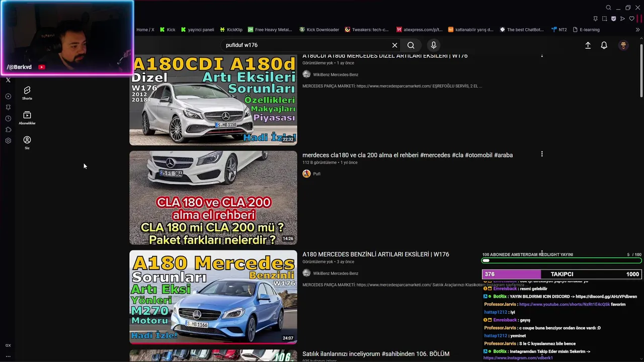Click the TAKIPCI follower progress bar

(x=561, y=275)
